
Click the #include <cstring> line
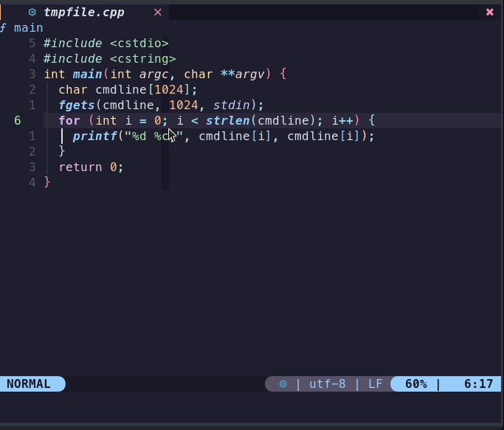coord(110,58)
